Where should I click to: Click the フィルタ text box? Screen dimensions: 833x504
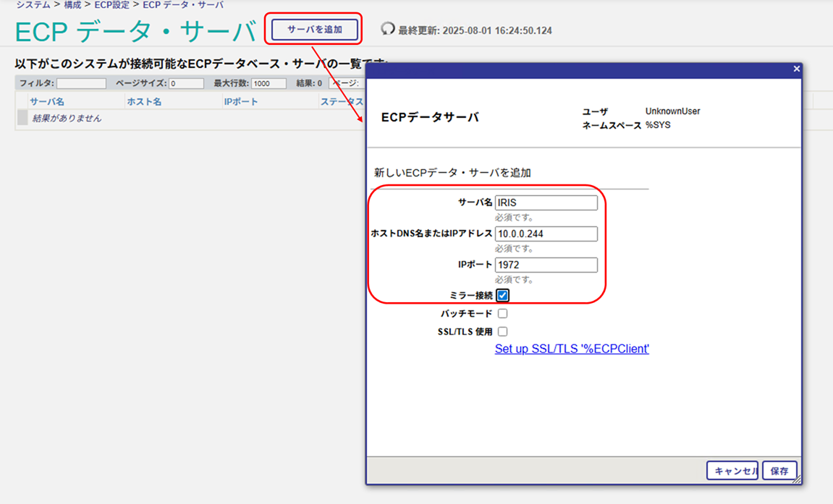[81, 83]
